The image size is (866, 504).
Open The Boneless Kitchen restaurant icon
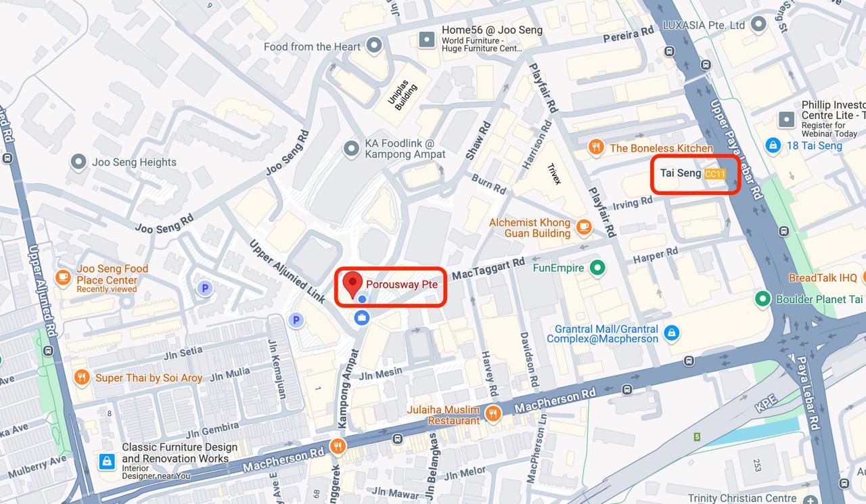tap(596, 147)
